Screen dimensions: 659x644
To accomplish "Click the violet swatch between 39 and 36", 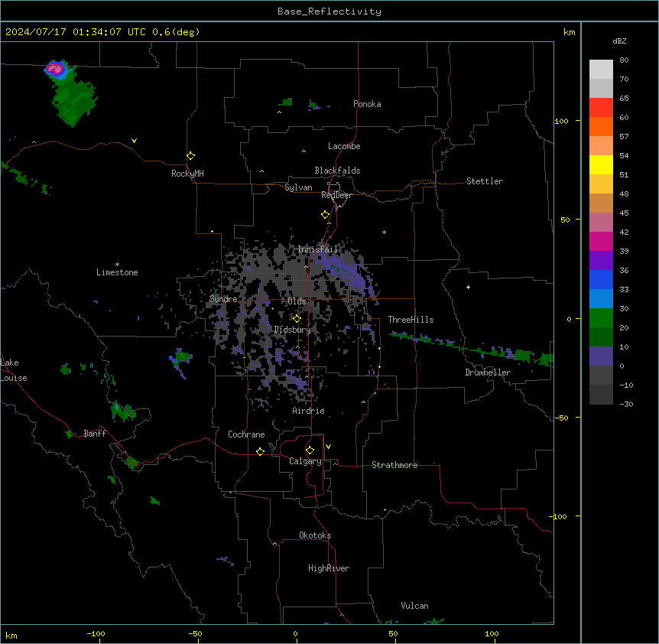I will [601, 260].
